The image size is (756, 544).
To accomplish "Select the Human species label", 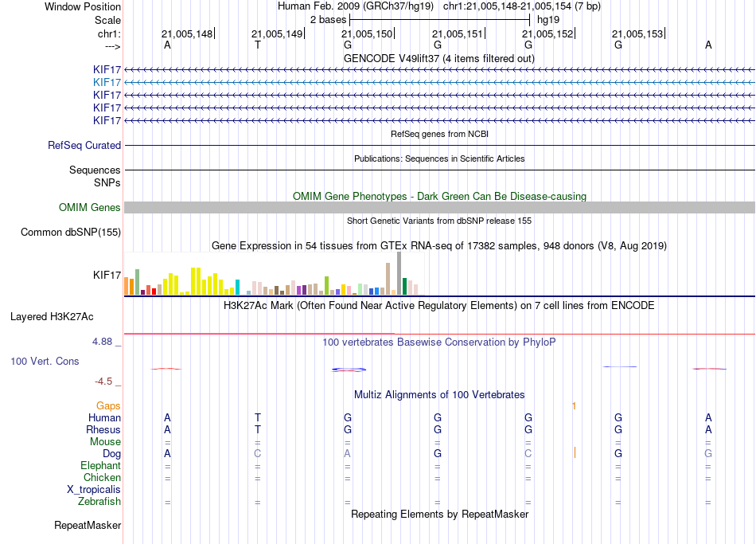I will pyautogui.click(x=104, y=418).
